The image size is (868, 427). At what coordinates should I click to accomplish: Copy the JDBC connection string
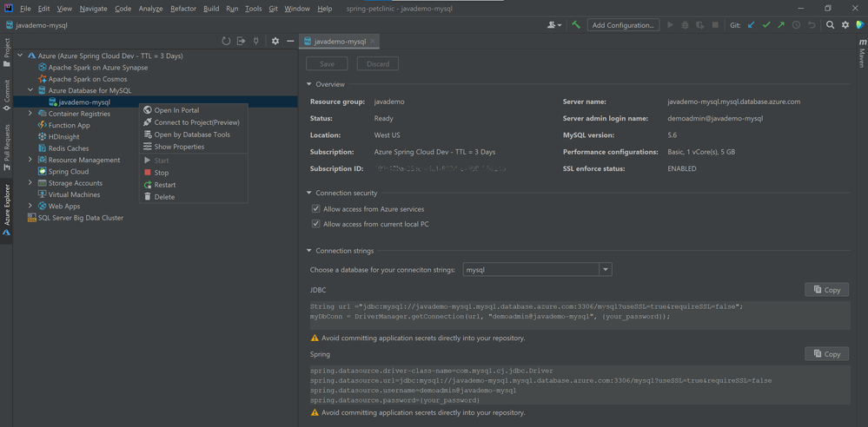(826, 290)
